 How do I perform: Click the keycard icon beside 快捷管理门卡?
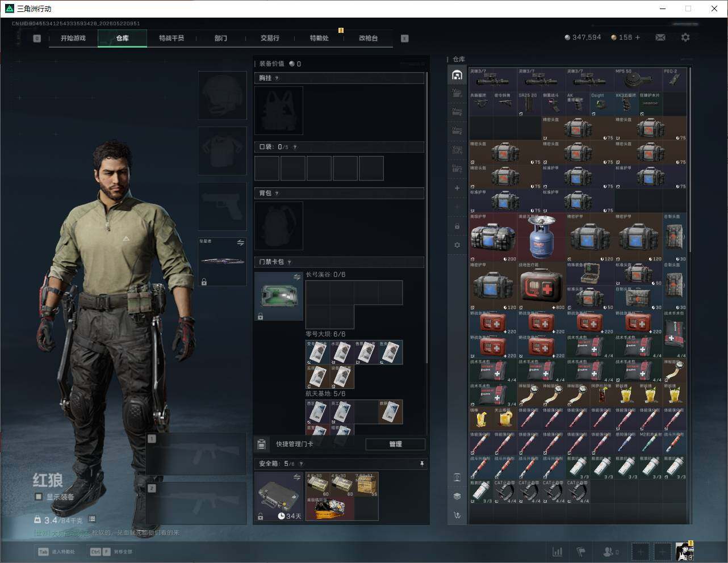262,444
